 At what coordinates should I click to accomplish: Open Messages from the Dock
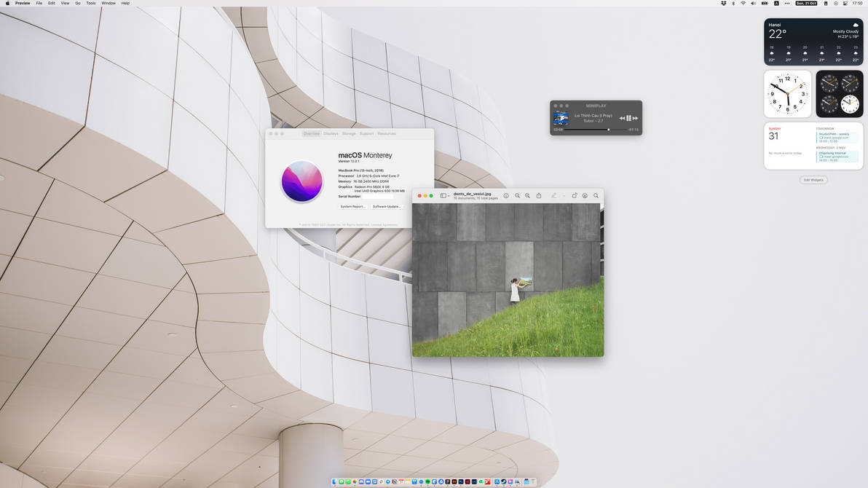[x=342, y=482]
